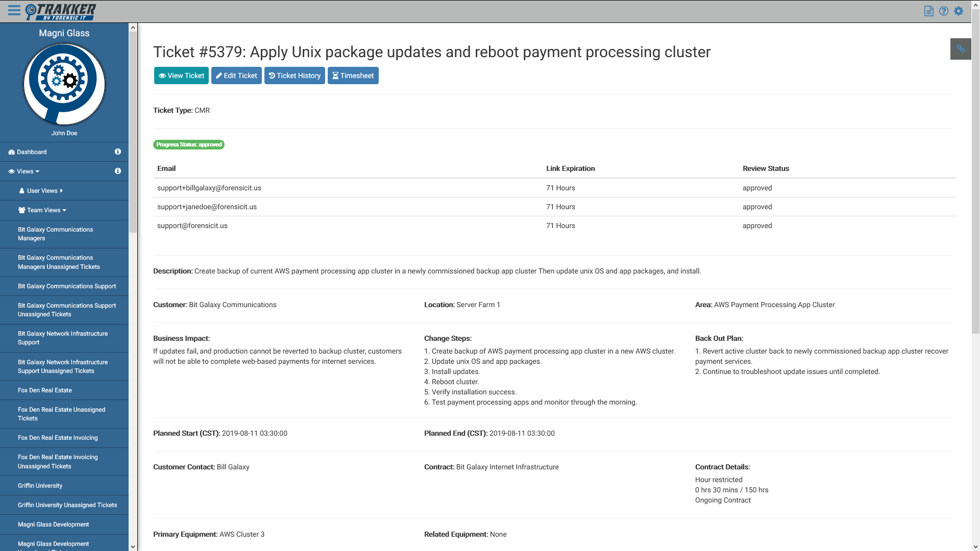Toggle the hamburger menu icon
Image resolution: width=980 pixels, height=551 pixels.
(x=14, y=11)
